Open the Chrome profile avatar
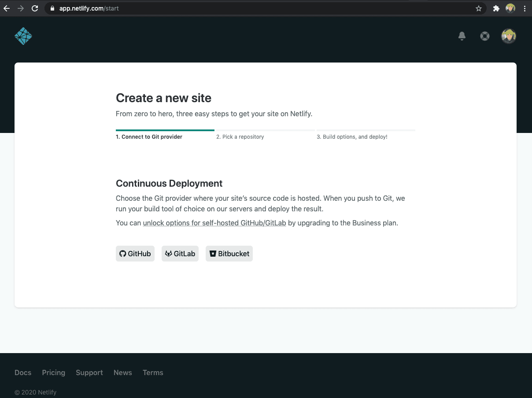Image resolution: width=532 pixels, height=398 pixels. (x=510, y=8)
